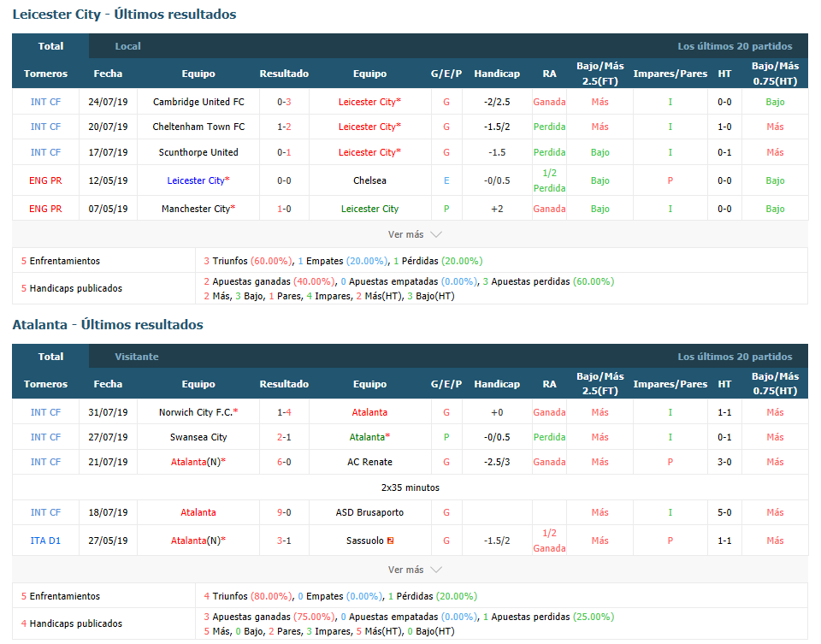821x644 pixels.
Task: Click the 6-0 result vs AC Renate
Action: [x=284, y=463]
